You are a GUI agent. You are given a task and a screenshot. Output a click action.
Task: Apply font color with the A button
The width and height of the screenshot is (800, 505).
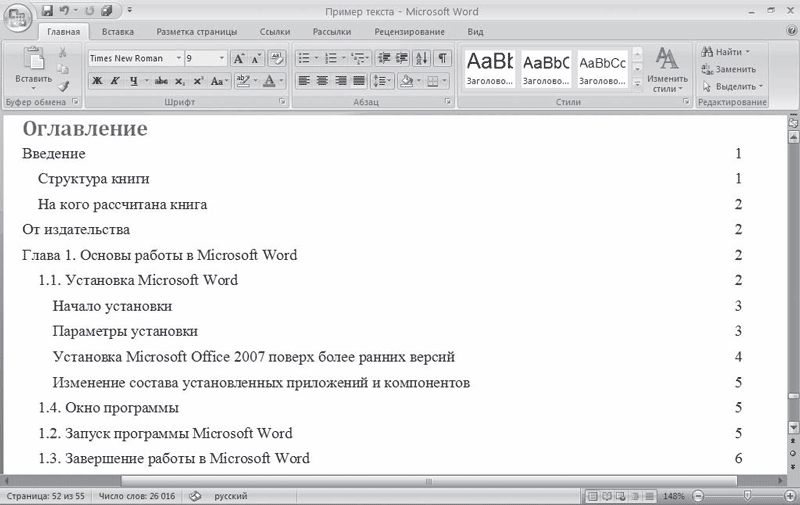tap(269, 81)
